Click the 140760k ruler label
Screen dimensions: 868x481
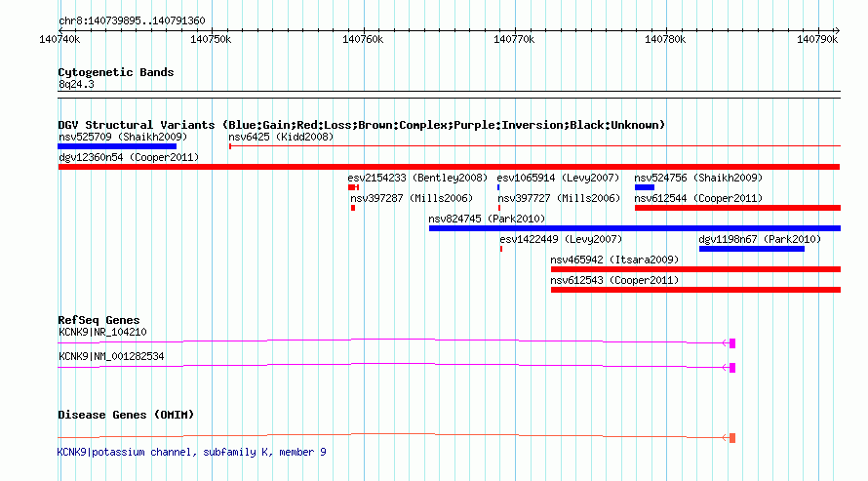point(363,39)
